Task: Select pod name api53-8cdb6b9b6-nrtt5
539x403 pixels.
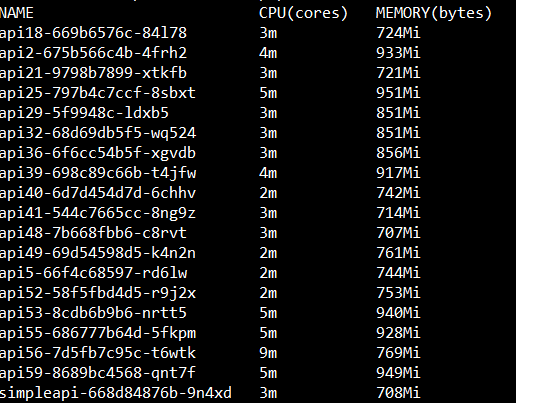Action: coord(93,313)
